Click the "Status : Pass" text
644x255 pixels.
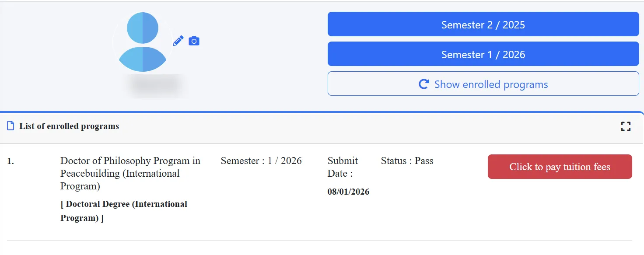coord(407,161)
